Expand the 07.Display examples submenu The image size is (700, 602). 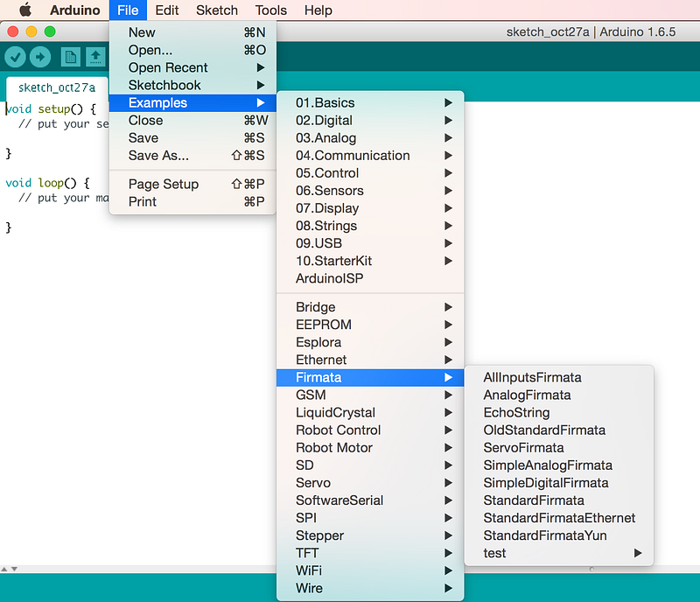(370, 208)
